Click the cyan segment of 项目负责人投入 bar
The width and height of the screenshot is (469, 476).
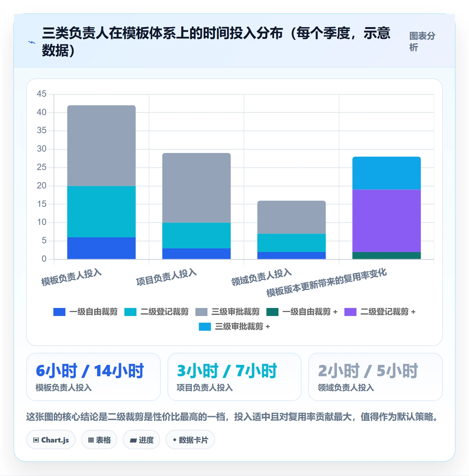click(196, 236)
